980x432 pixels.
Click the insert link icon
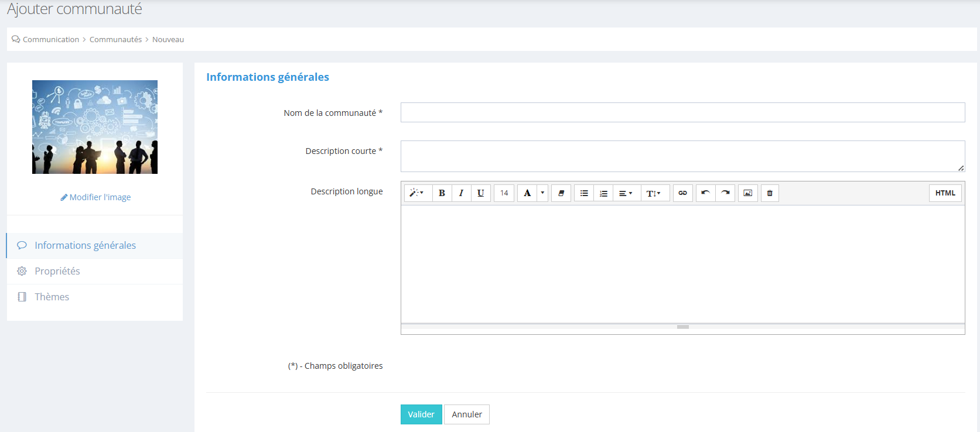(x=682, y=193)
